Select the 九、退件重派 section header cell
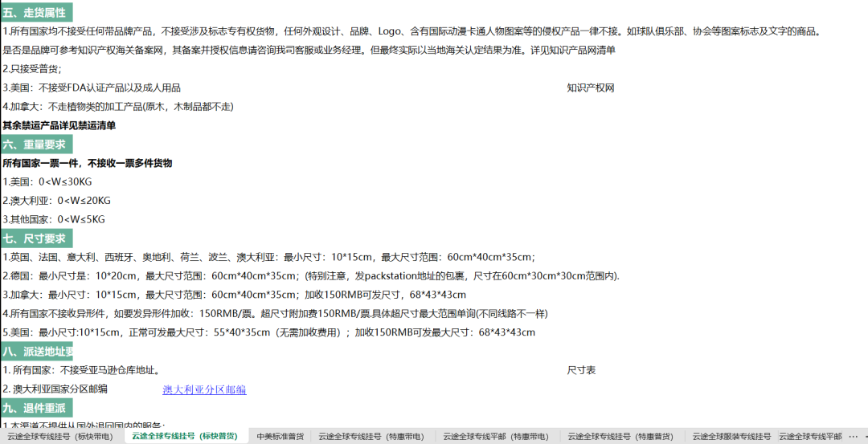Image resolution: width=868 pixels, height=444 pixels. tap(36, 409)
